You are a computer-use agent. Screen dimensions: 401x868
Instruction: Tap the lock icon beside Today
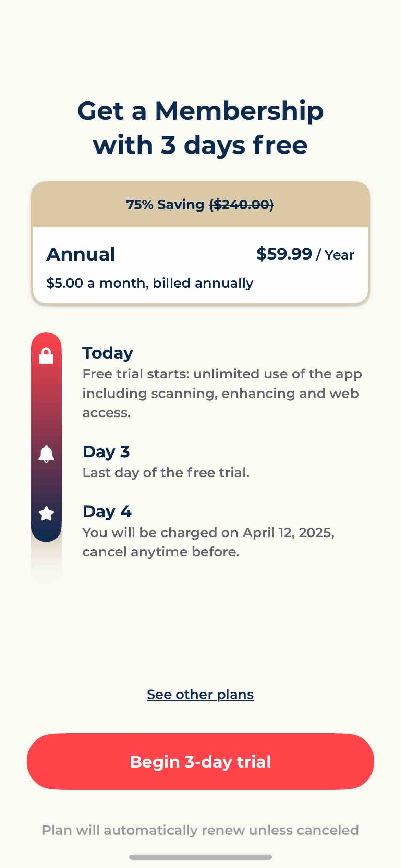(46, 355)
